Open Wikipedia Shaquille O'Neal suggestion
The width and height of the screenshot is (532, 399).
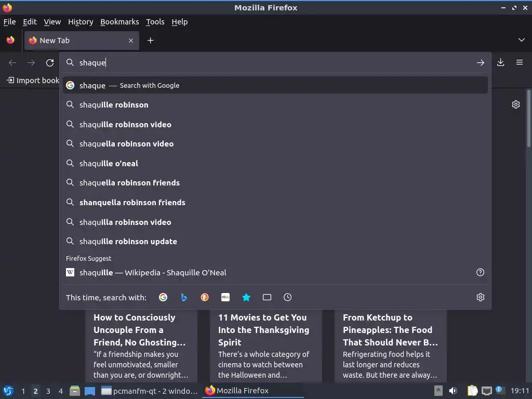[x=275, y=272]
